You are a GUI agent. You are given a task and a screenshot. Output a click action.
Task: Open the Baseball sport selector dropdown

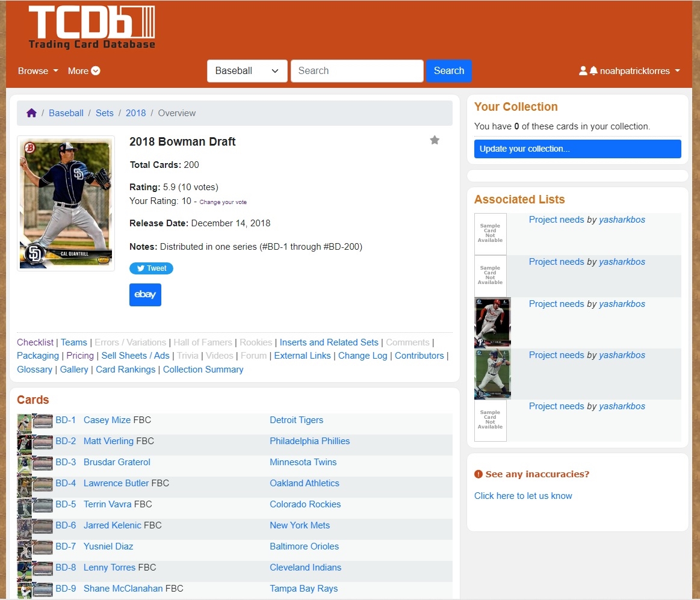pos(247,70)
